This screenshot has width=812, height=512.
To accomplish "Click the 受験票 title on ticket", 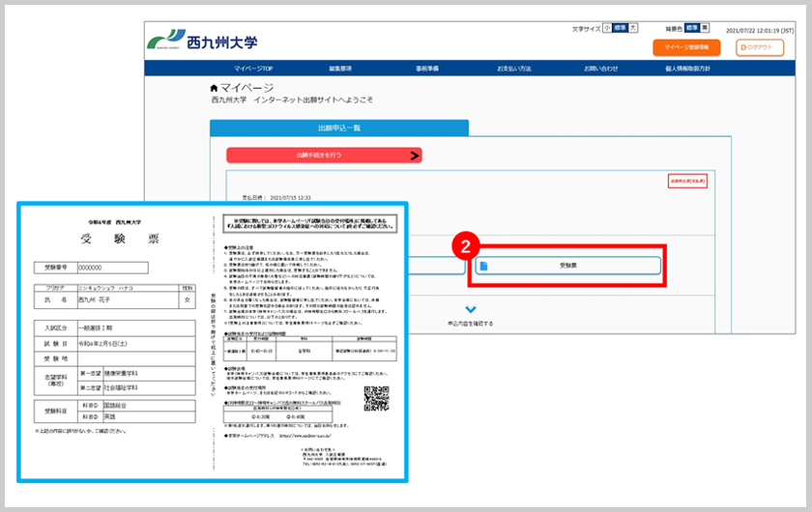I will 120,239.
